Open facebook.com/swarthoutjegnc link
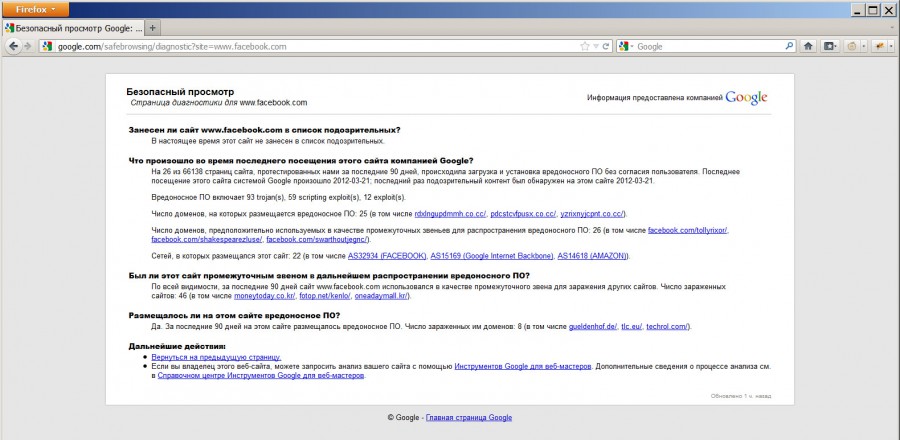Screen dimensions: 900x440 317,239
